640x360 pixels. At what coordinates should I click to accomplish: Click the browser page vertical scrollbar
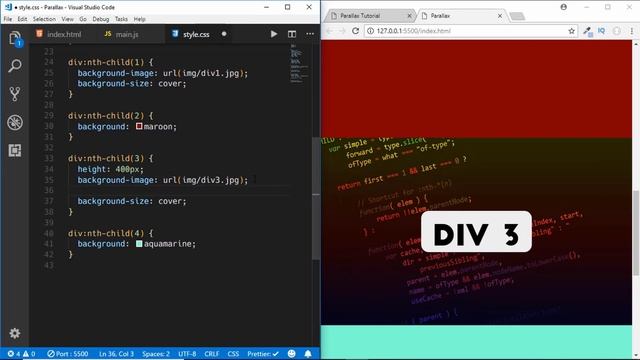[636, 233]
